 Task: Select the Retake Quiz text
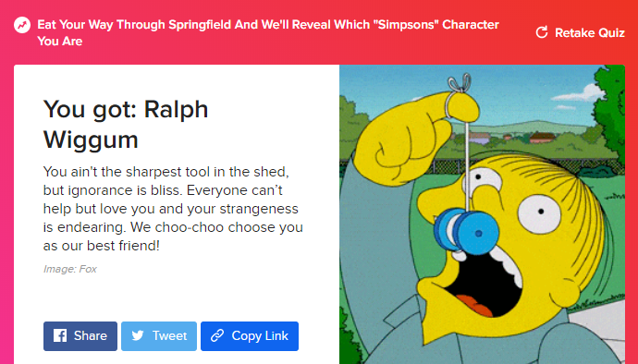(590, 32)
